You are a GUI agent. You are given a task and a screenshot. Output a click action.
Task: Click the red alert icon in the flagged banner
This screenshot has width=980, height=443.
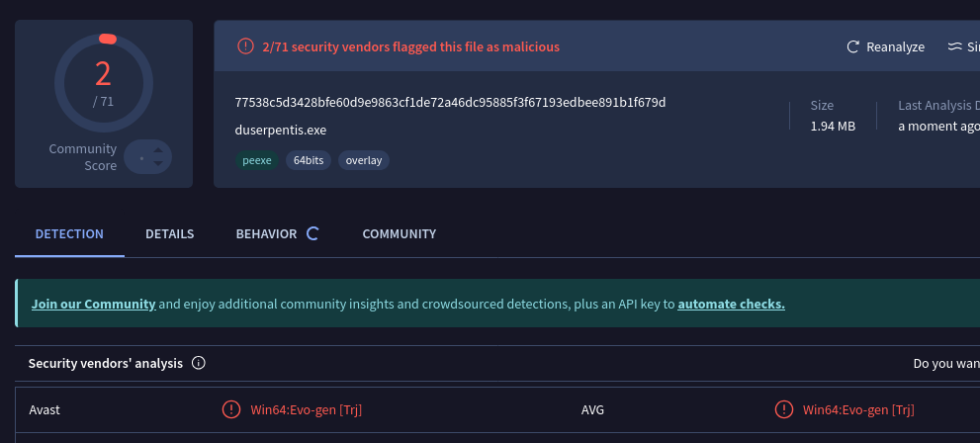tap(245, 46)
